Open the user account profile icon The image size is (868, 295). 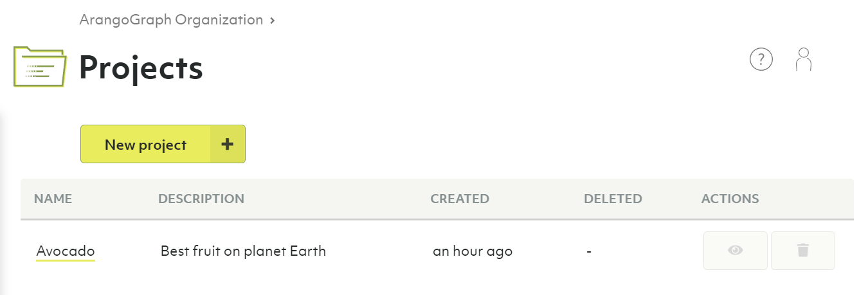[x=804, y=59]
